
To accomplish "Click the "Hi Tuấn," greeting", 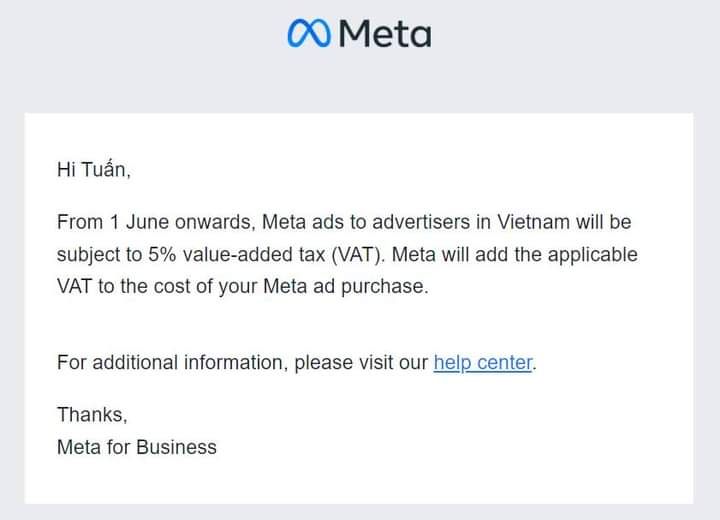I will click(x=94, y=169).
